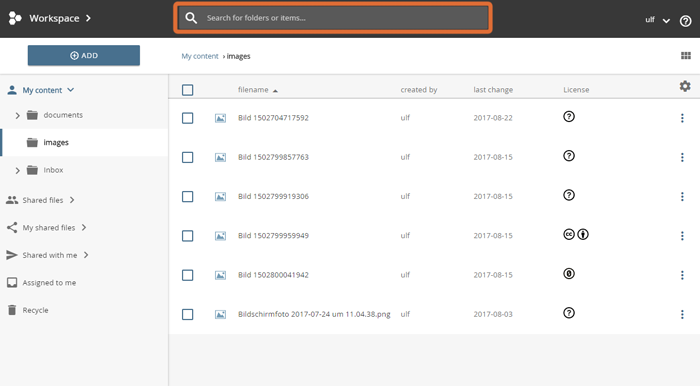Collapse the My content dropdown chevron

(x=71, y=90)
